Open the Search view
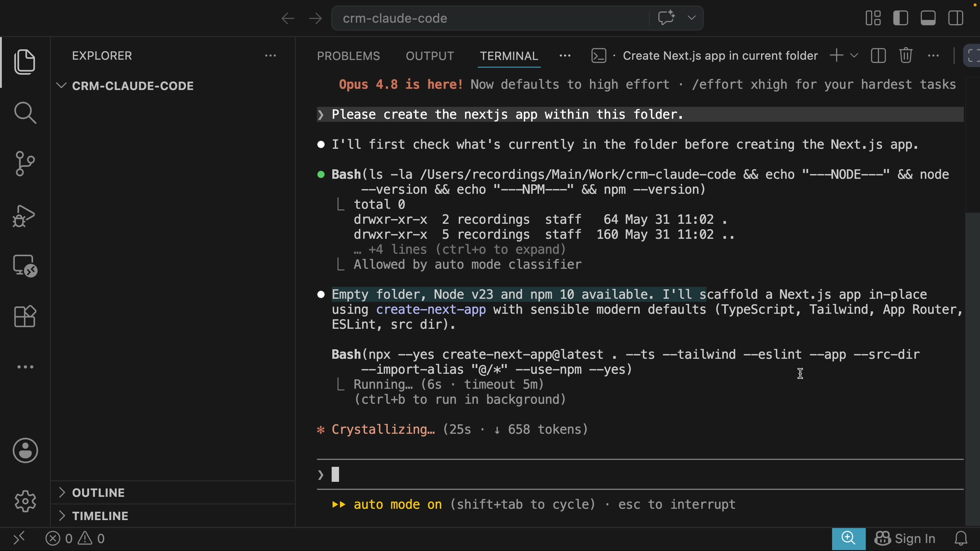Image resolution: width=980 pixels, height=551 pixels. (25, 113)
